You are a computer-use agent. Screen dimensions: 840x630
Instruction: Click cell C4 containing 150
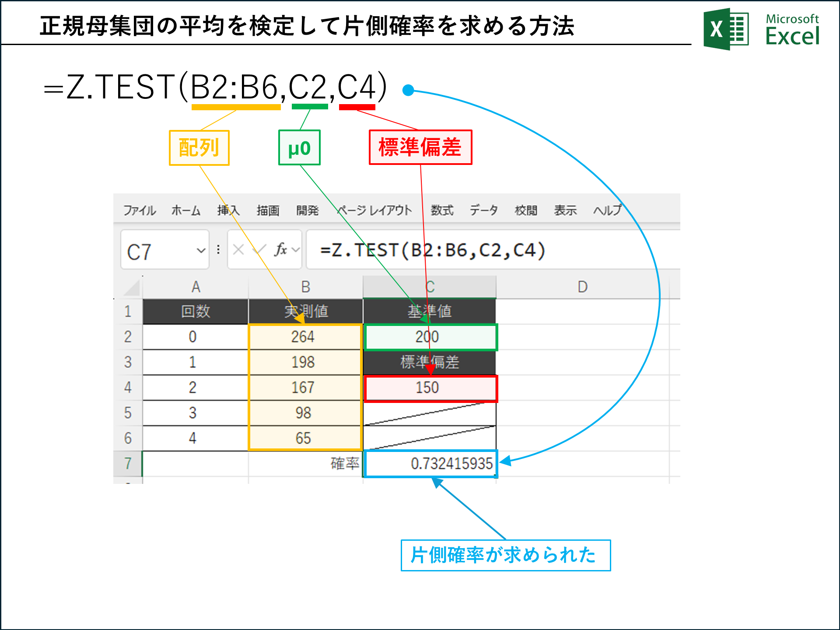[430, 388]
